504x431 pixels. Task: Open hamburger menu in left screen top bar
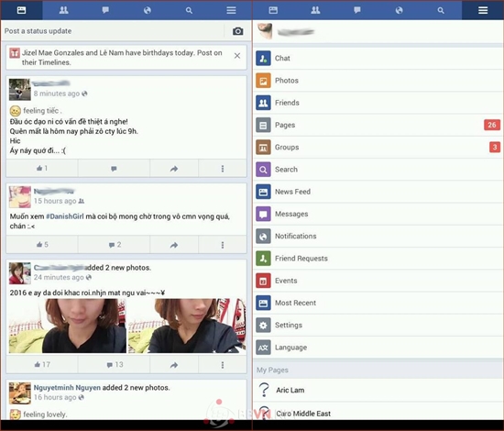click(x=231, y=10)
